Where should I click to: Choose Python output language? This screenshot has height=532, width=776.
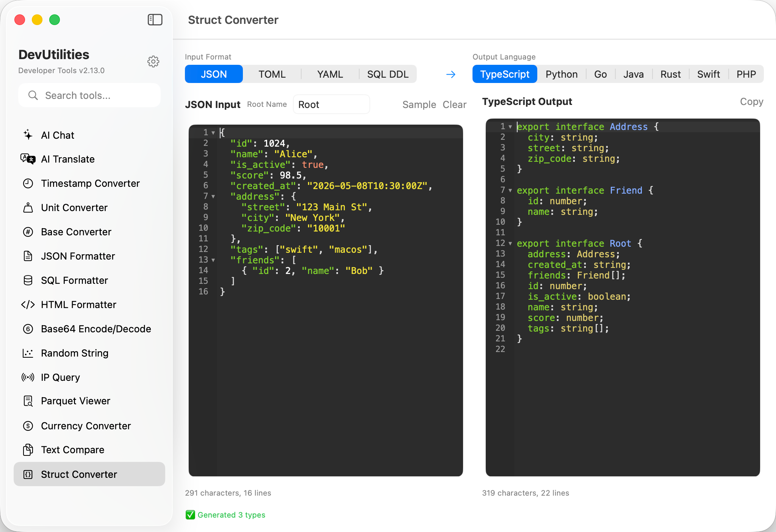pos(562,74)
